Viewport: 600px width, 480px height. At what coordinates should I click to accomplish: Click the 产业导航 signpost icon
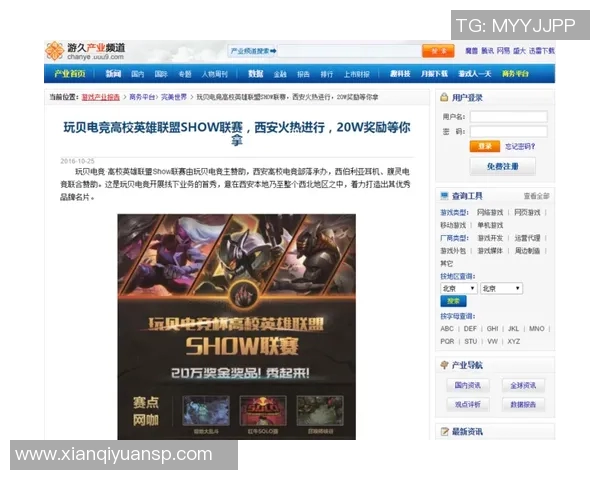click(444, 365)
